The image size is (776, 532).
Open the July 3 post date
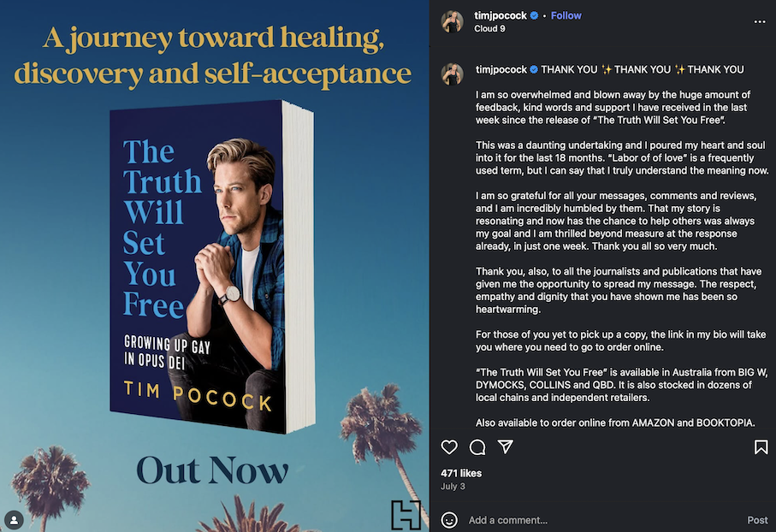coord(453,487)
